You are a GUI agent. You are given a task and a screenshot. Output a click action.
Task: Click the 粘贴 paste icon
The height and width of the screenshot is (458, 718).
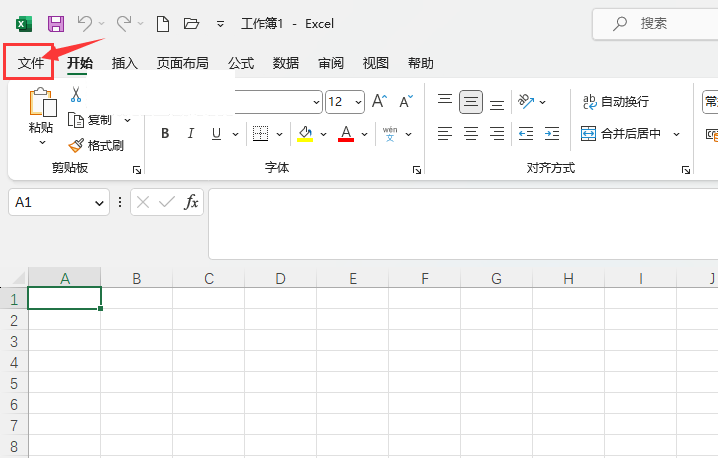pyautogui.click(x=42, y=102)
